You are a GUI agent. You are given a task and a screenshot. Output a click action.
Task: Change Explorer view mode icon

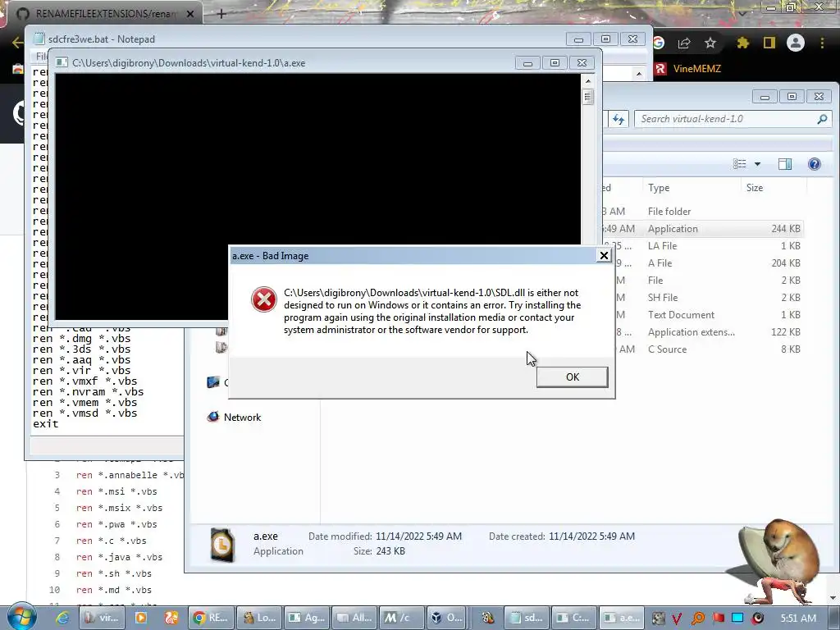[x=739, y=164]
